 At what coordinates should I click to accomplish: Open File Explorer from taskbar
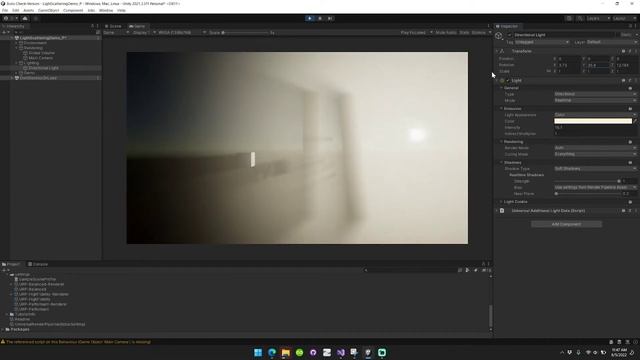[286, 353]
